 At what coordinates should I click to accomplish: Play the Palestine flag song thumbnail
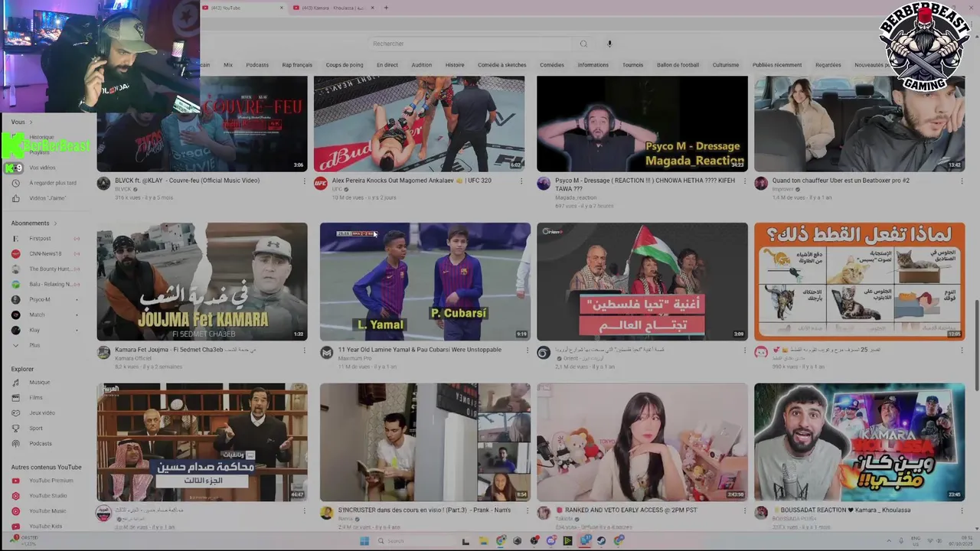point(642,282)
